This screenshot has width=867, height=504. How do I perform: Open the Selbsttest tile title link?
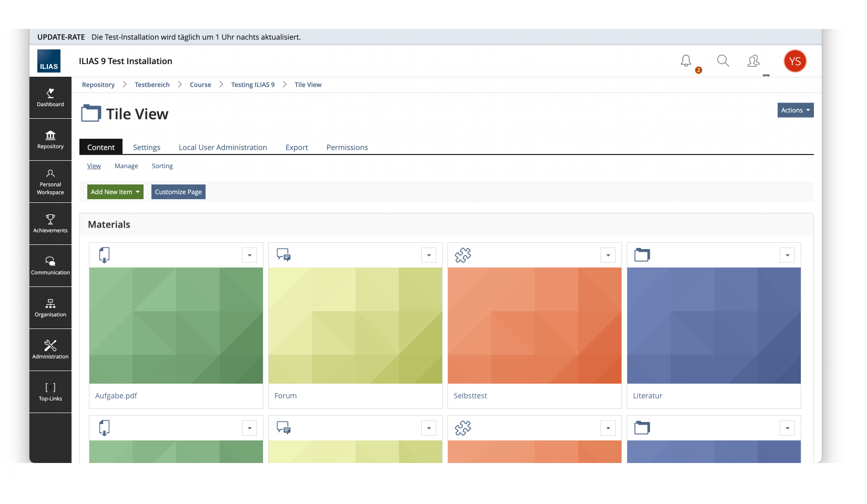471,396
